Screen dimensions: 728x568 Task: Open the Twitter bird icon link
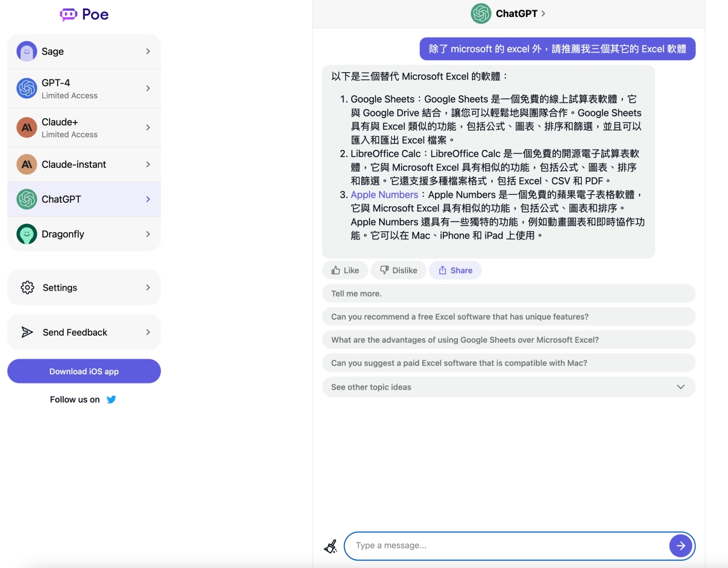(111, 399)
